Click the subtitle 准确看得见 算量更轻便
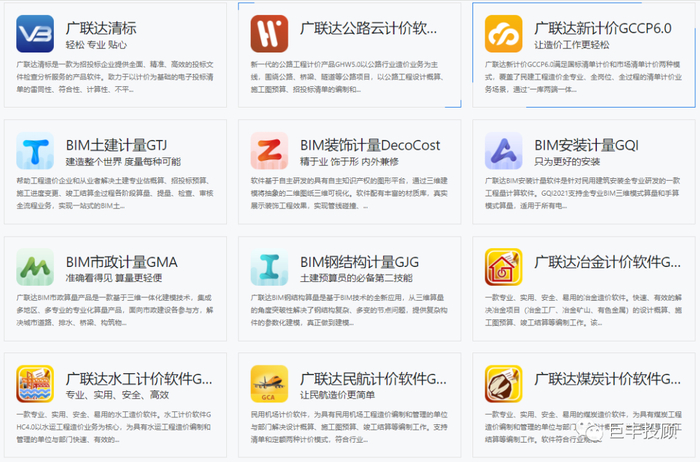The height and width of the screenshot is (462, 700). tap(114, 278)
